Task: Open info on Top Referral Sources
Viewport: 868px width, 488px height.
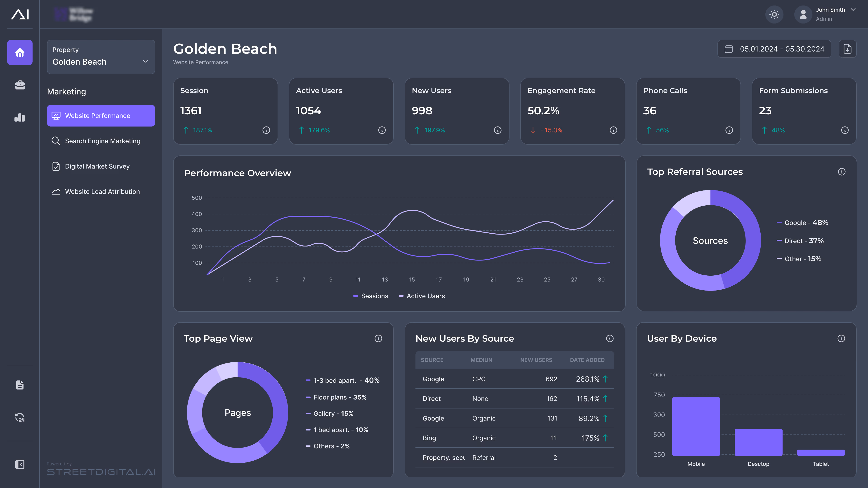Action: point(842,172)
